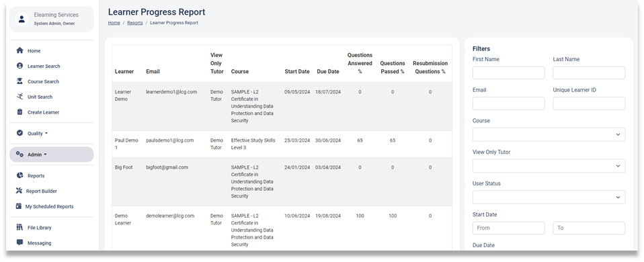The image size is (644, 262).
Task: Click the Start Date To field
Action: tap(589, 228)
